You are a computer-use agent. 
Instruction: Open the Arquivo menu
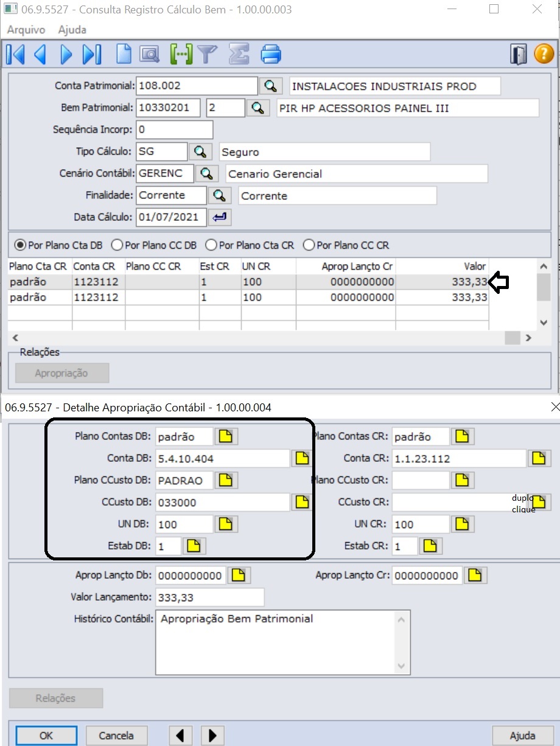[26, 29]
